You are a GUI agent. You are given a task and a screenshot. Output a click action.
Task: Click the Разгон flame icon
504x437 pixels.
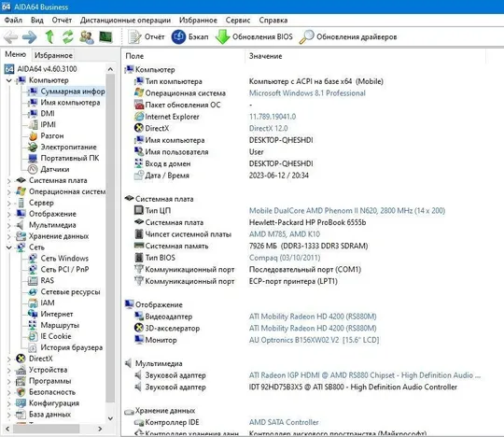click(x=33, y=136)
